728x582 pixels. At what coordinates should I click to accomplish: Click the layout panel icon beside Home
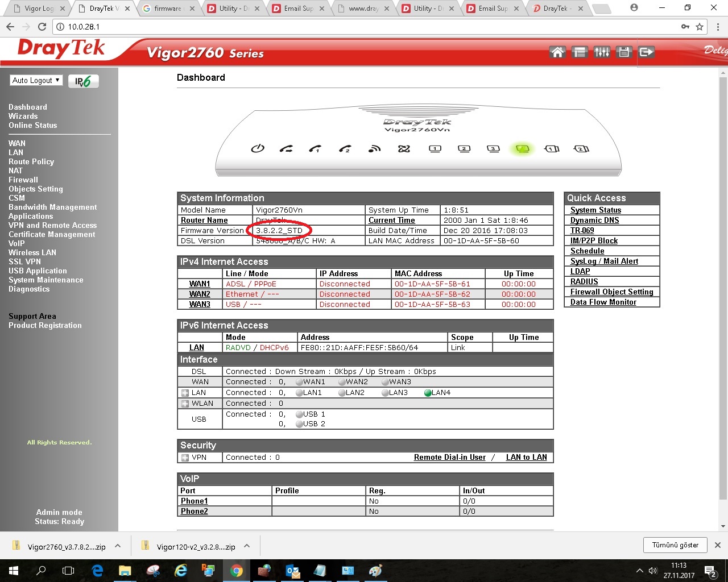click(x=580, y=52)
